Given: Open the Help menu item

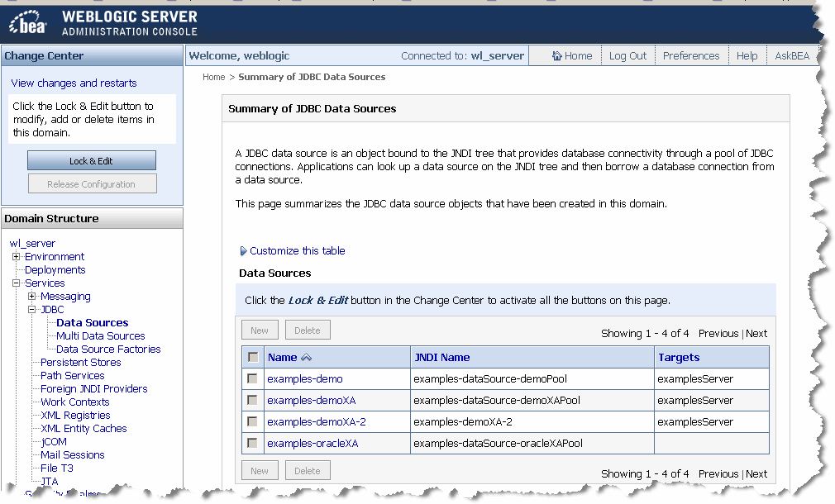Looking at the screenshot, I should [x=747, y=55].
